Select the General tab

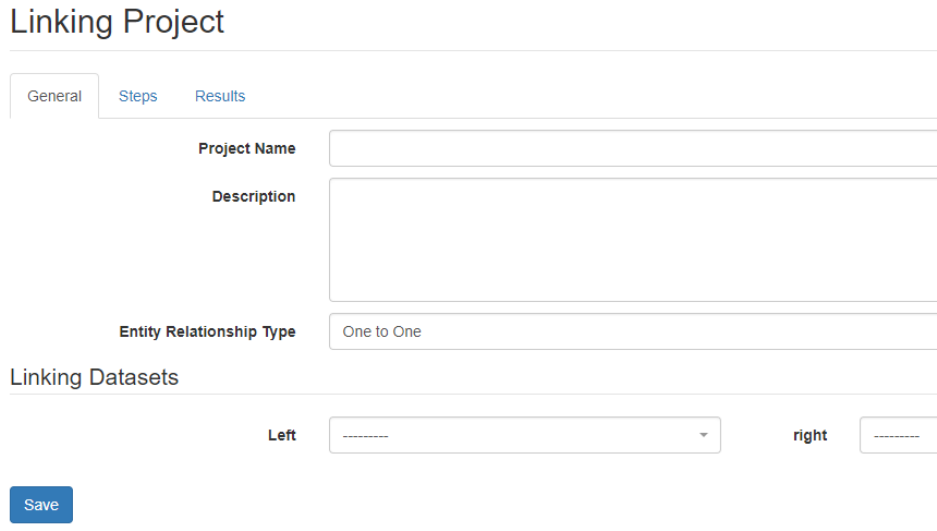55,96
